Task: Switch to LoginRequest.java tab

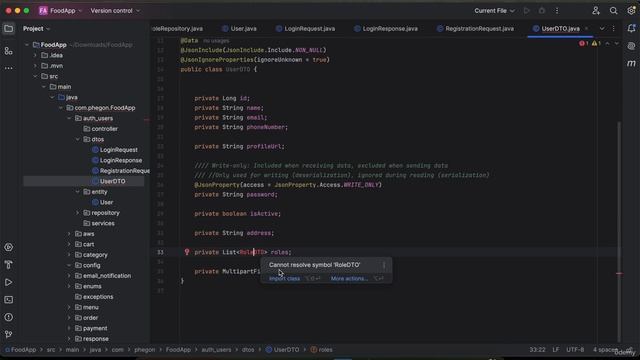Action: click(306, 29)
